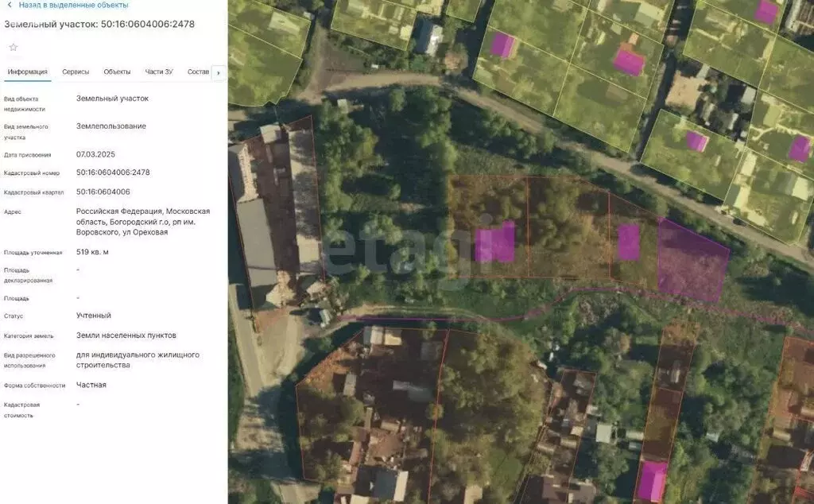Screen dimensions: 814x504
Task: Click 'Земельный участок' value of Вид объекта недвижимости
Action: click(x=112, y=98)
